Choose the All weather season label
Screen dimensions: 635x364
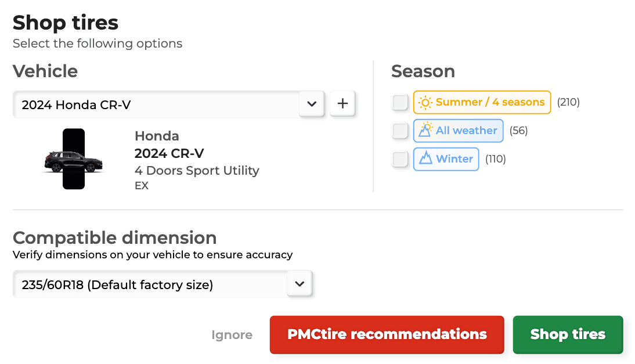(x=466, y=131)
